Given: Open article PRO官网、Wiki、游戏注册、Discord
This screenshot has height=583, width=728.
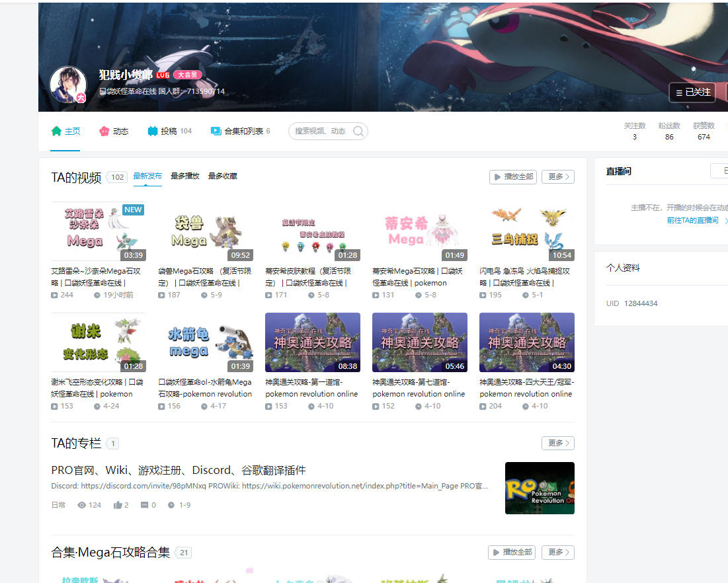Looking at the screenshot, I should [179, 470].
